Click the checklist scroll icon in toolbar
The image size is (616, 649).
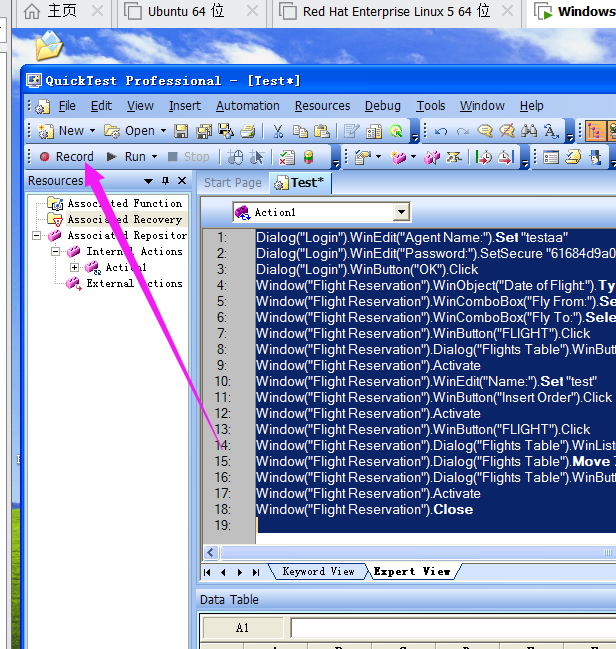[573, 157]
